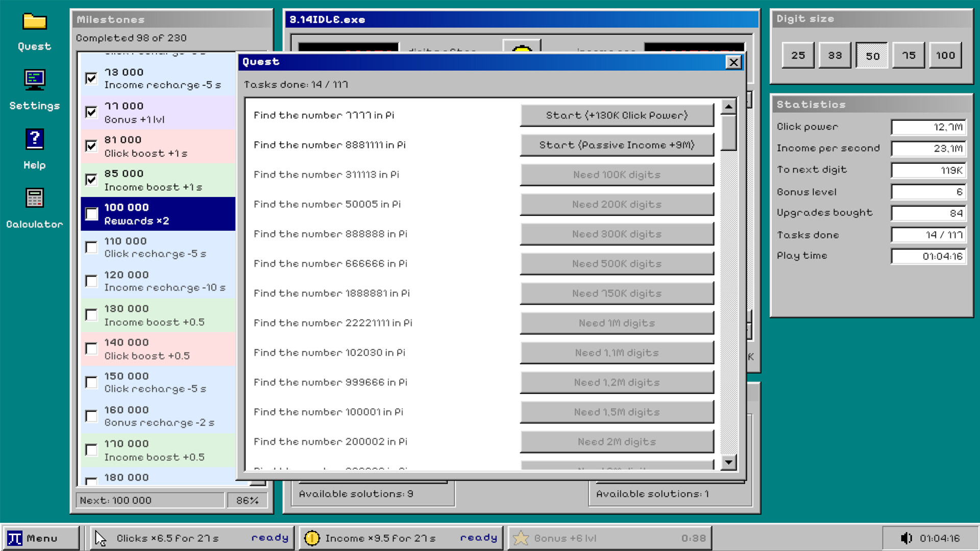Open the Settings monitor icon
This screenshot has width=980, height=551.
tap(34, 80)
